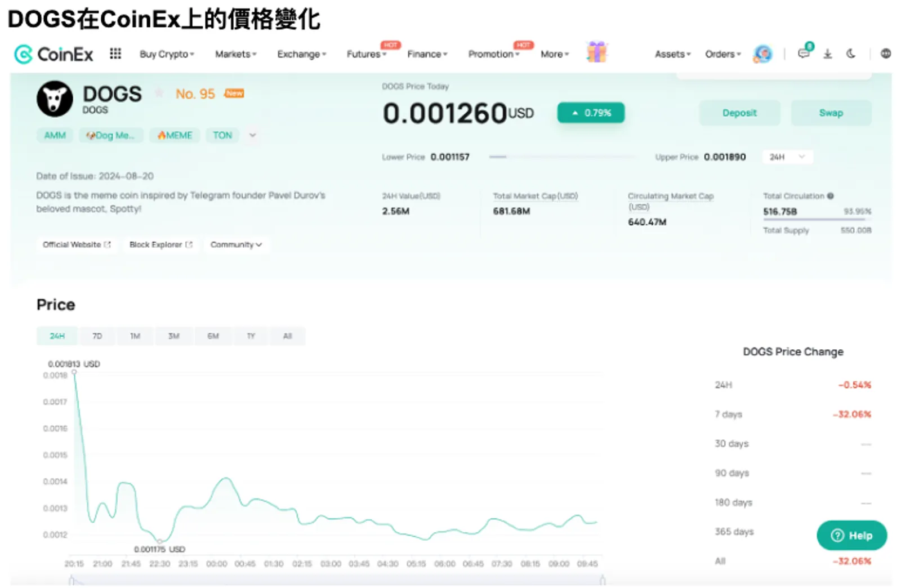Viewport: 901px width, 588px height.
Task: Open the gift box rewards icon
Action: click(596, 52)
